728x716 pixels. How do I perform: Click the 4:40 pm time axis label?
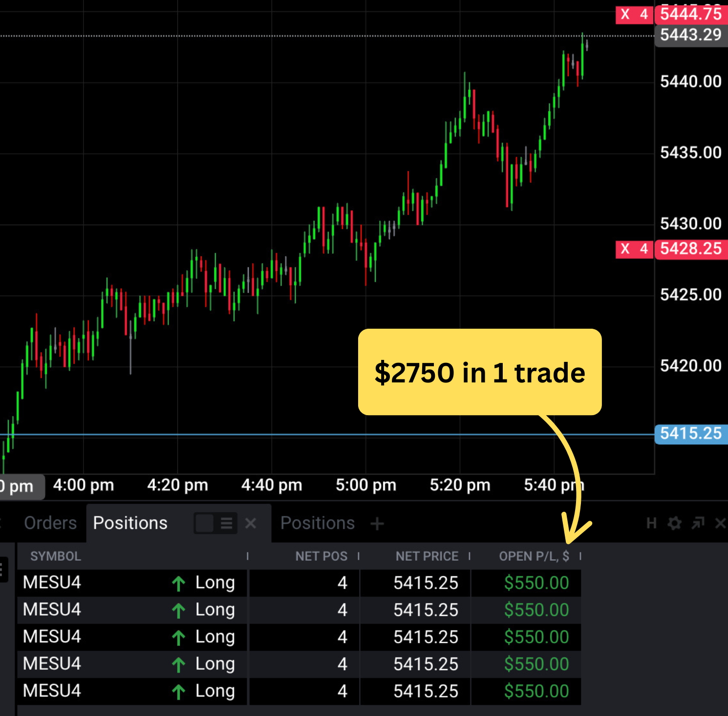[272, 485]
